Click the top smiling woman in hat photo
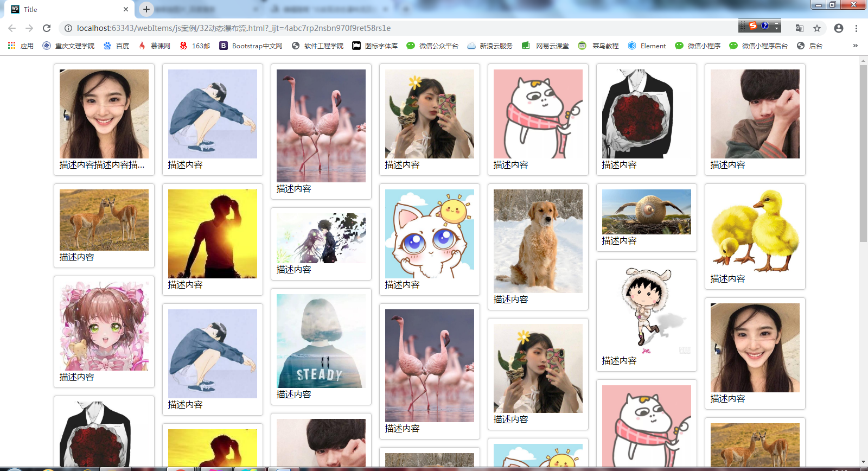868x471 pixels. (x=104, y=114)
